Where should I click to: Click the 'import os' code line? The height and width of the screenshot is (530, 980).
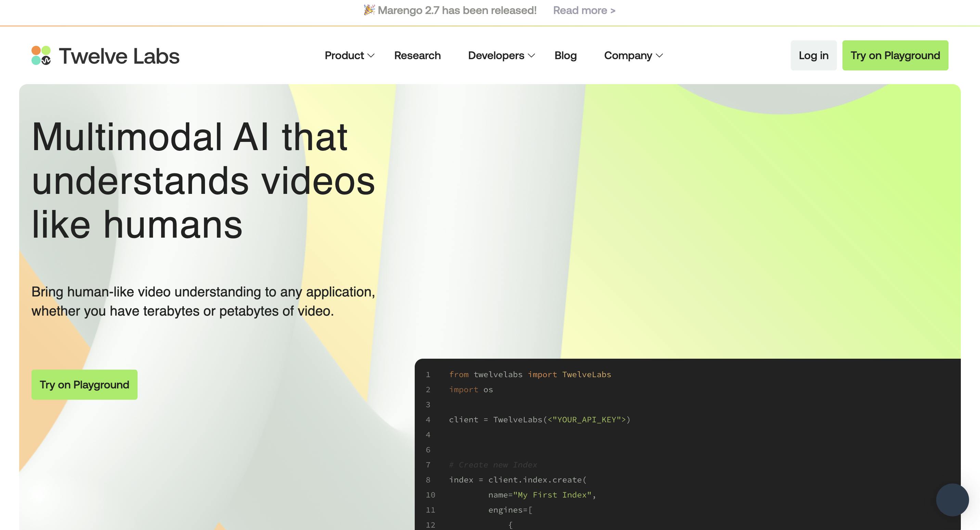point(471,390)
